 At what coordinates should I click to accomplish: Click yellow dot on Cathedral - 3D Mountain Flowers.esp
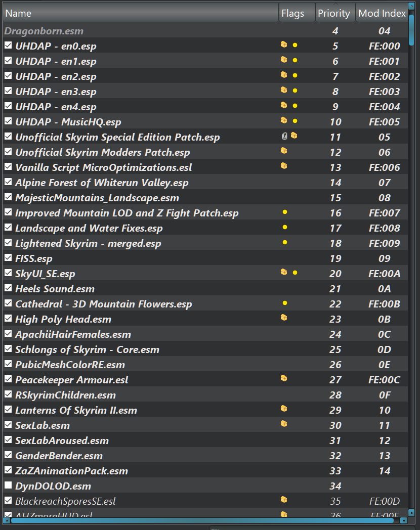click(x=285, y=303)
